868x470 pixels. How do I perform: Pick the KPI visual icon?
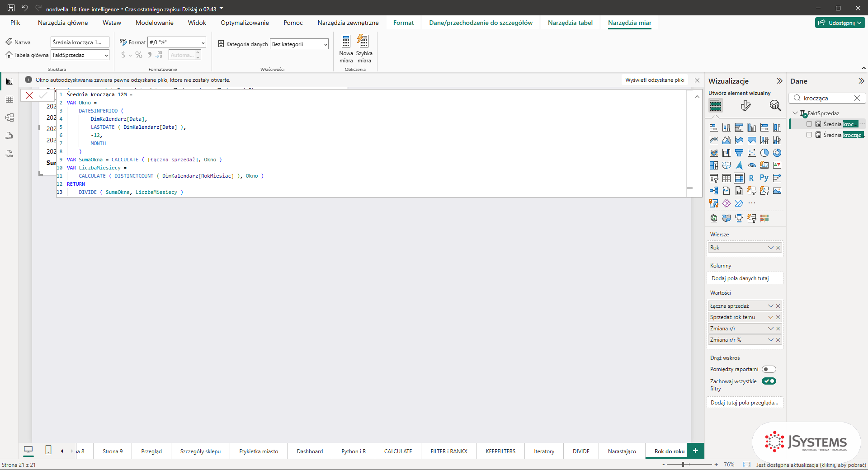tap(777, 165)
